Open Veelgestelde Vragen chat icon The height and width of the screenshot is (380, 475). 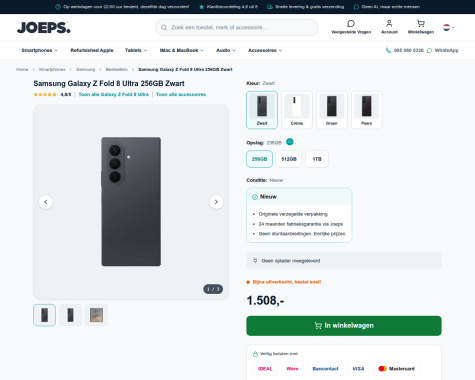[351, 23]
